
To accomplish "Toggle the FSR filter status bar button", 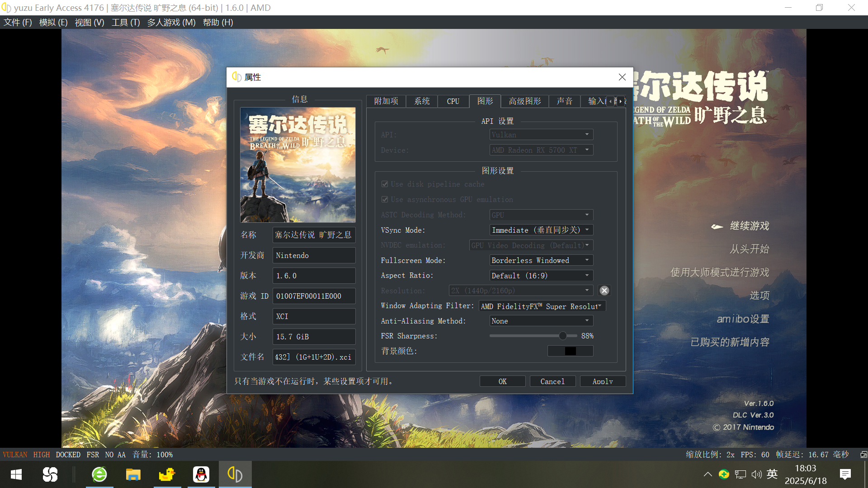I will pos(93,455).
